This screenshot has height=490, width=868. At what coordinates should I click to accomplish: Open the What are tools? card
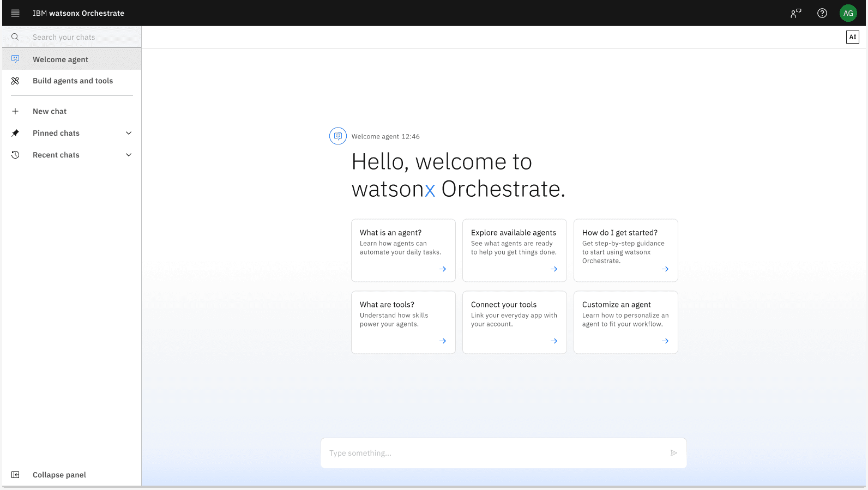[403, 322]
